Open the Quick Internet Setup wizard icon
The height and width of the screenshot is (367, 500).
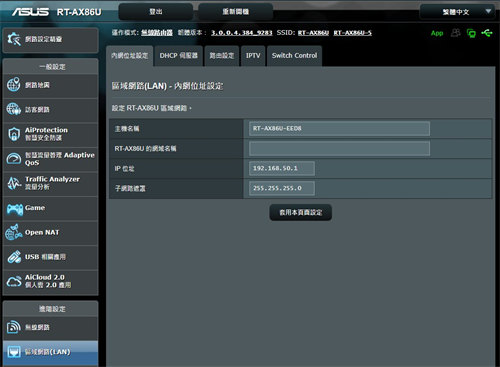pyautogui.click(x=14, y=39)
